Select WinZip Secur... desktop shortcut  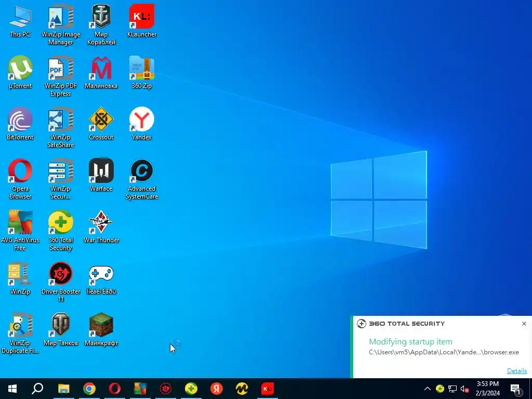[x=61, y=180]
